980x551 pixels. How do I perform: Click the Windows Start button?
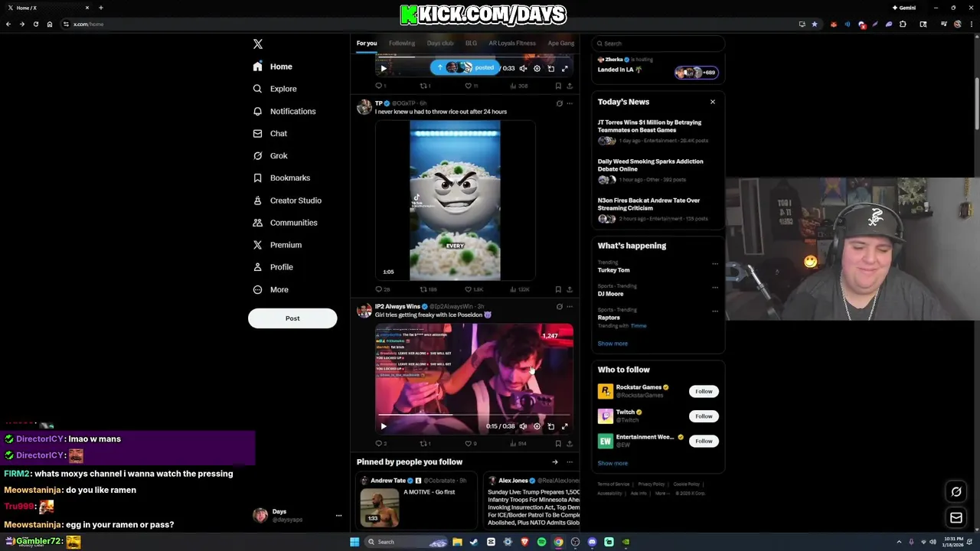tap(354, 542)
